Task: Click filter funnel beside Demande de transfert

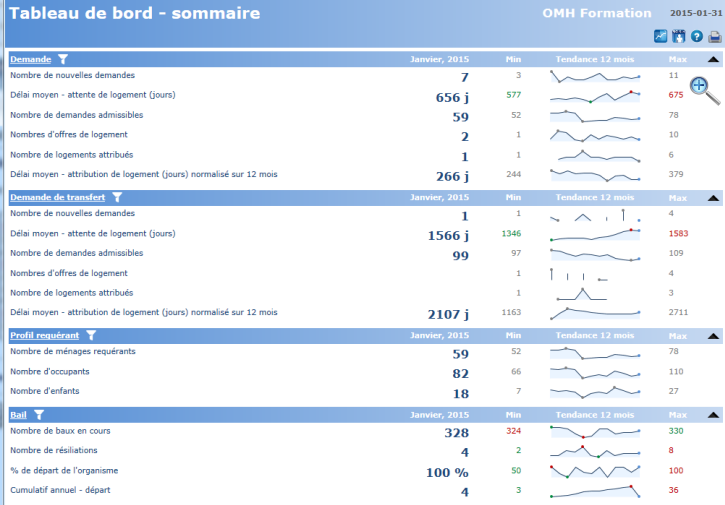Action: (x=116, y=198)
